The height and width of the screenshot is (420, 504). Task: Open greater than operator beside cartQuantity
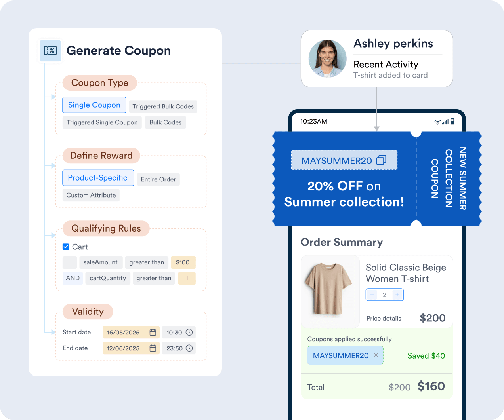point(154,278)
